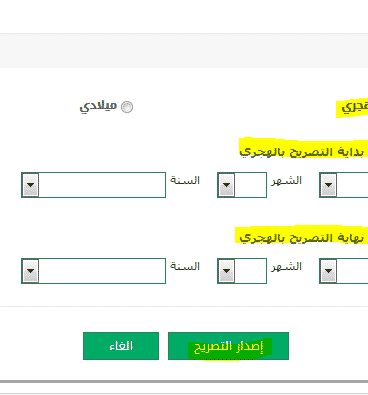Click the highlighted هجري option label

(355, 107)
